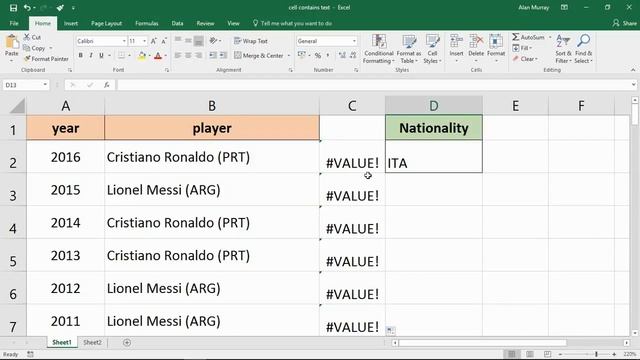The image size is (640, 360).
Task: Switch to Page Break Preview in status bar
Action: tap(547, 354)
